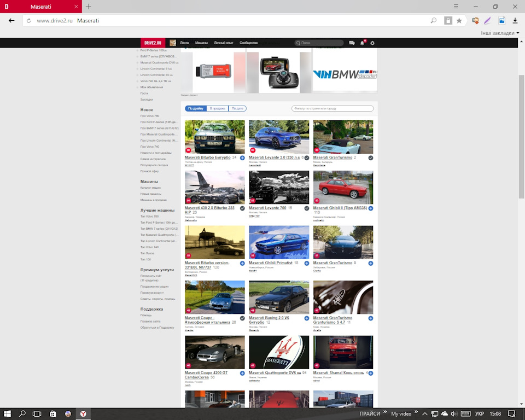Expand the 'Інші закладки' bookmarks dropdown
This screenshot has width=525, height=420.
point(500,33)
